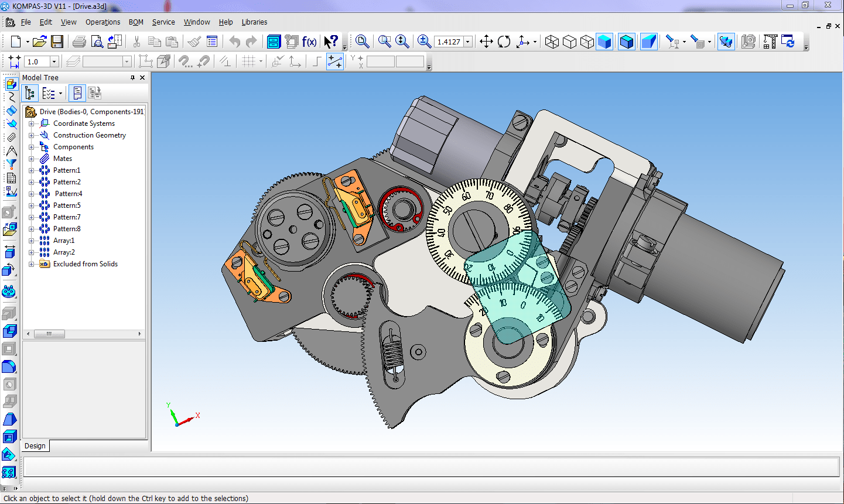Switch to Wireframe display mode
Screen dimensions: 844x504
pos(552,42)
